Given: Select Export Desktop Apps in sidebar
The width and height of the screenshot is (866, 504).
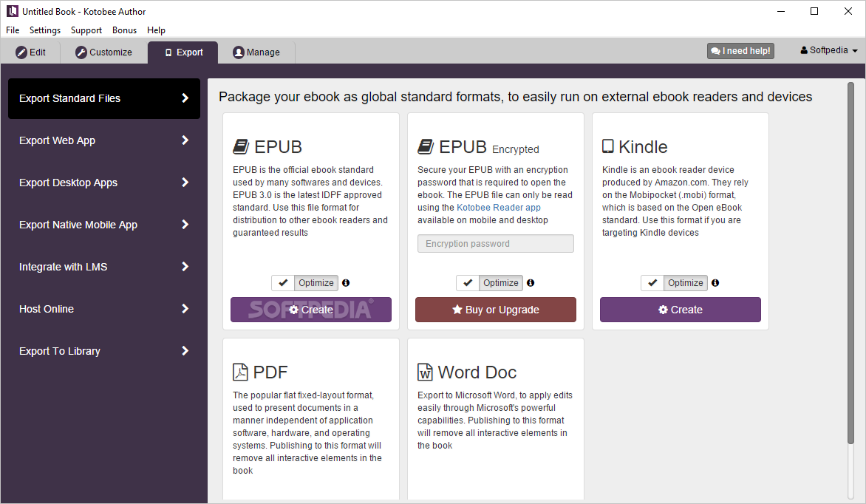Looking at the screenshot, I should pyautogui.click(x=104, y=183).
